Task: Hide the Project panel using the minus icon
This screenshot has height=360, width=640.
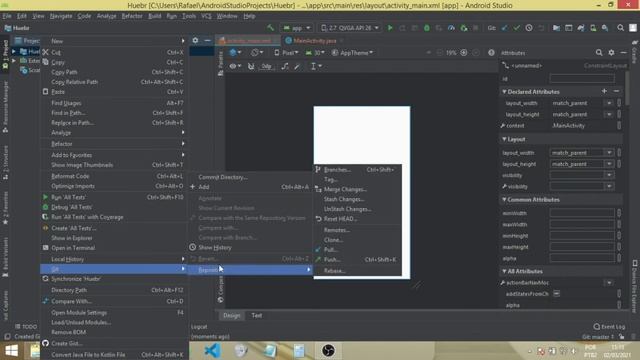Action: coord(207,40)
